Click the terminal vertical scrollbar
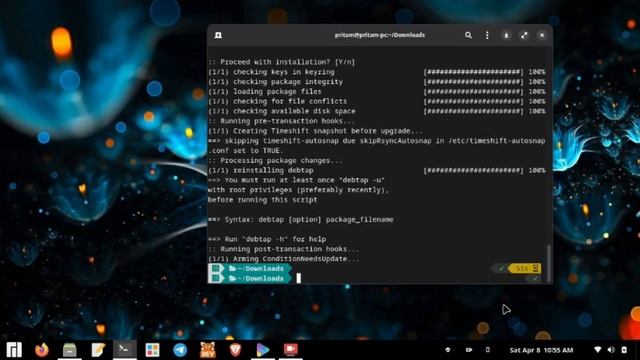 coord(549,262)
